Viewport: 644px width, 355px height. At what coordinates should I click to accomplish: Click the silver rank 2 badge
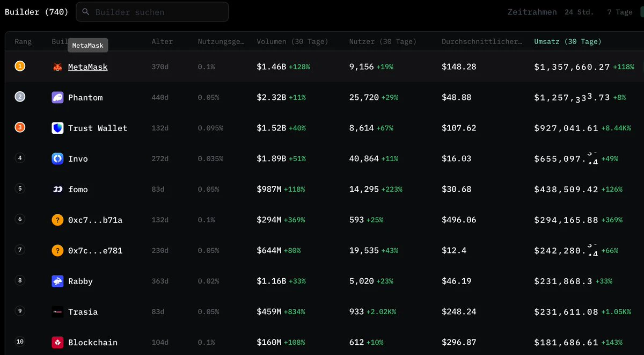(20, 97)
